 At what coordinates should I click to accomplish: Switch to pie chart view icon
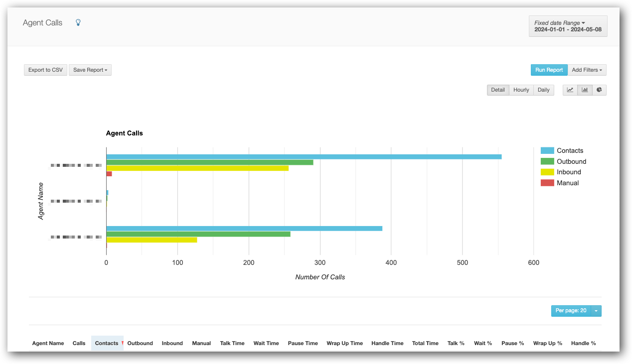click(x=599, y=90)
